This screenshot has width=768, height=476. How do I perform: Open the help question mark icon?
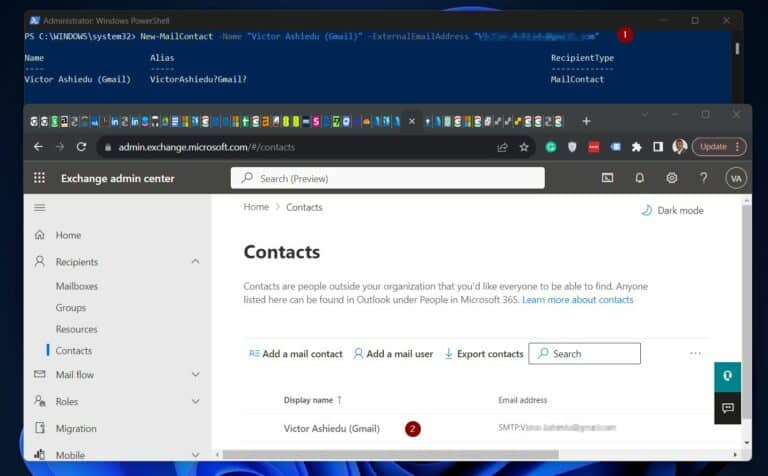tap(703, 178)
